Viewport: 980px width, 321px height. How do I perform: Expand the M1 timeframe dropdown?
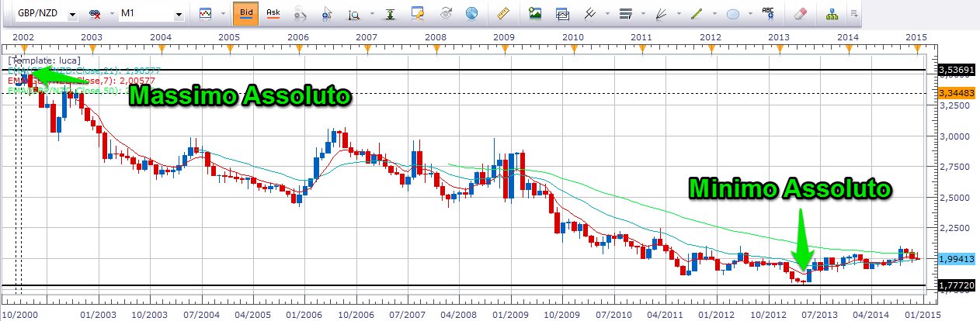[179, 14]
